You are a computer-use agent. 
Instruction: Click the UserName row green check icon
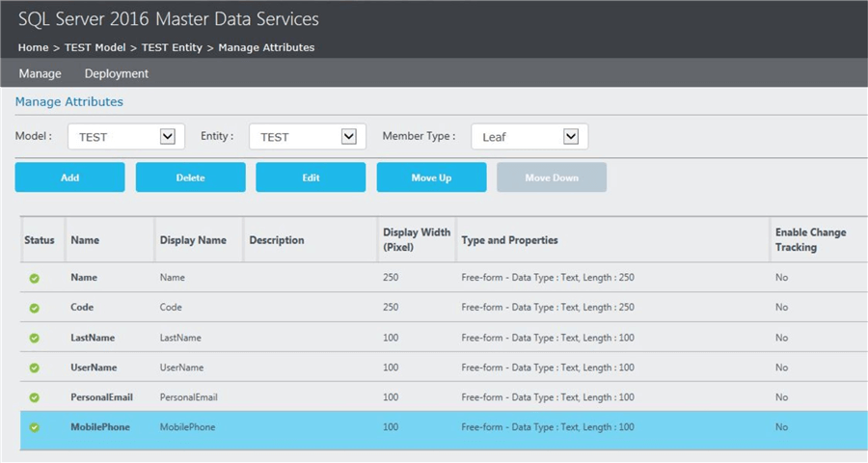35,368
